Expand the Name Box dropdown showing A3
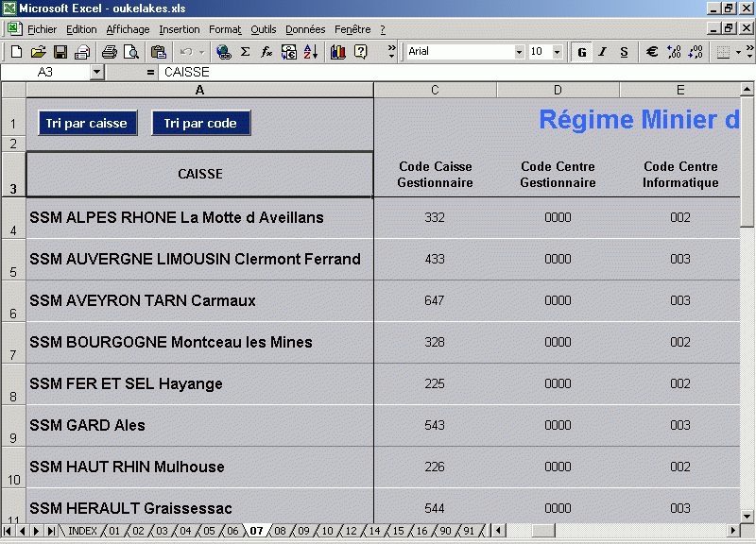Image resolution: width=756 pixels, height=544 pixels. (x=96, y=72)
